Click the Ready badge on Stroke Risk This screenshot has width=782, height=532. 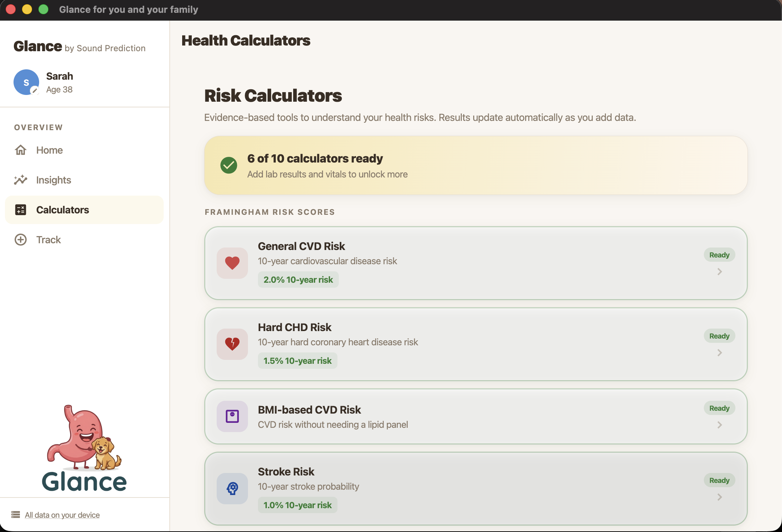pos(719,480)
